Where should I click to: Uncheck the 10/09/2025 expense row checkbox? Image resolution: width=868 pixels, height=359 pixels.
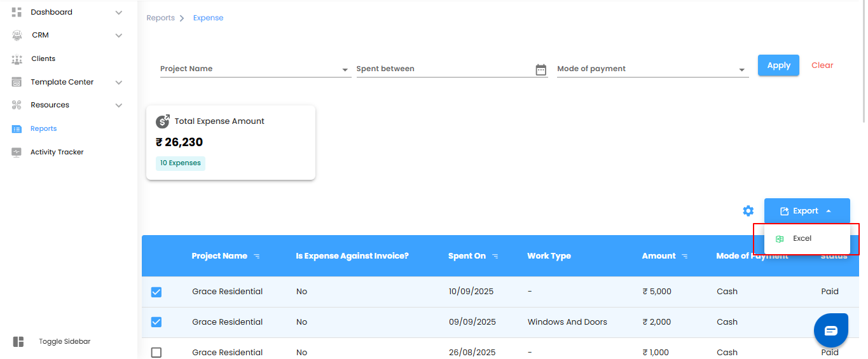click(156, 292)
